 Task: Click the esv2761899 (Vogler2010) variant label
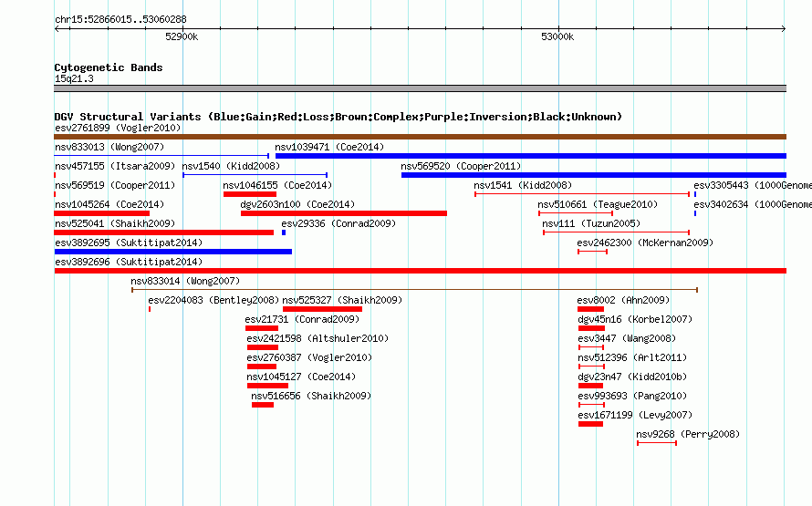click(118, 128)
